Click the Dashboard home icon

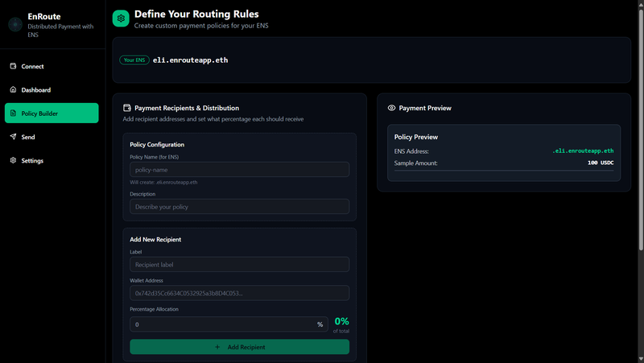pyautogui.click(x=13, y=90)
